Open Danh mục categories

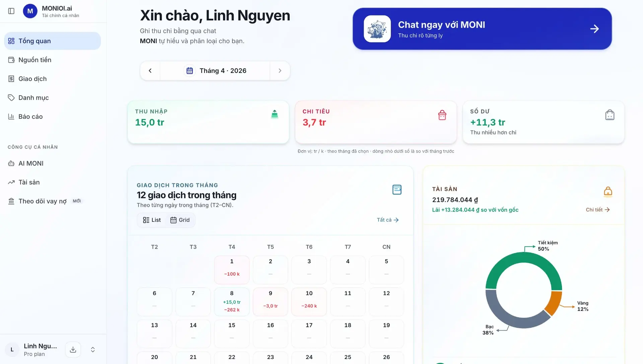point(53,98)
